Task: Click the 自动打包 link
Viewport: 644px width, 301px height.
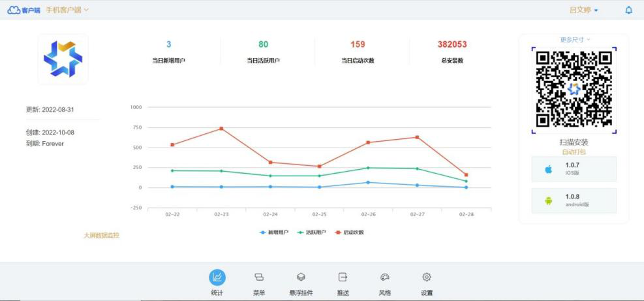Action: 574,151
